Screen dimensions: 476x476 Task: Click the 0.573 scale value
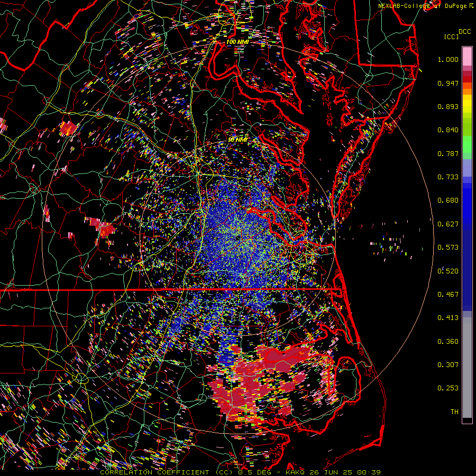point(448,248)
